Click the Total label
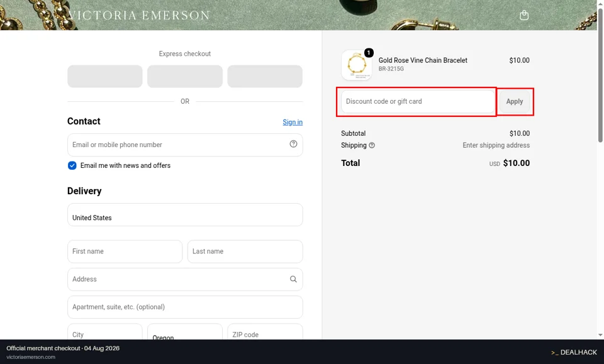 point(350,163)
